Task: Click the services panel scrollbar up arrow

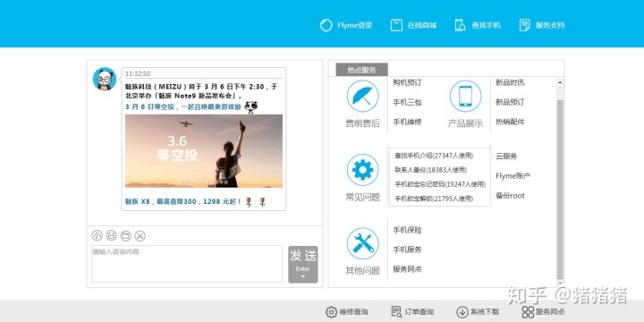Action: (x=560, y=82)
